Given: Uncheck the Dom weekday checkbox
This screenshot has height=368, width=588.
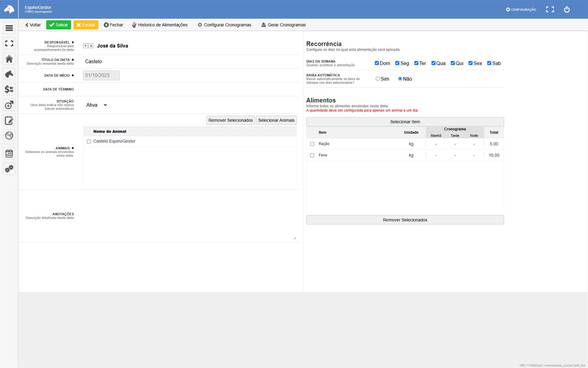Looking at the screenshot, I should tap(377, 63).
